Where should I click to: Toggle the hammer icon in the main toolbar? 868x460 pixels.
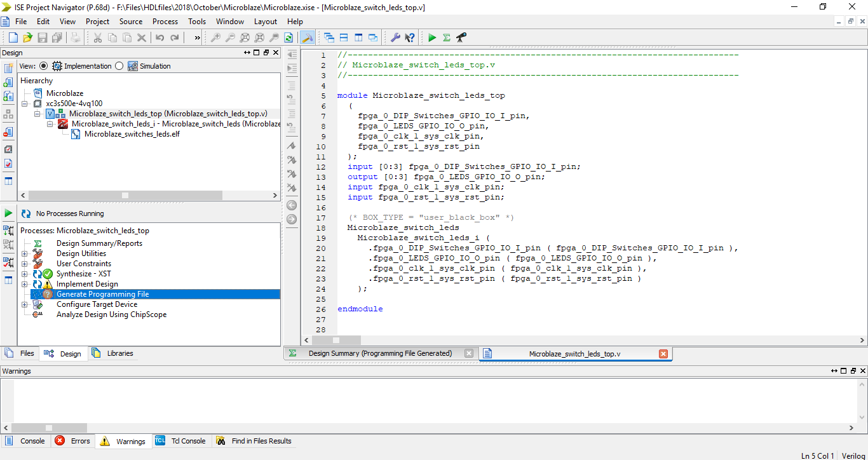pos(307,37)
